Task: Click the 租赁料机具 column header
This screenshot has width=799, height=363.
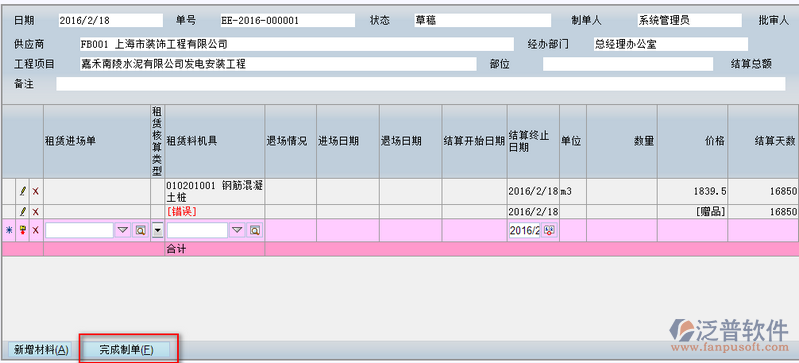Action: (215, 141)
